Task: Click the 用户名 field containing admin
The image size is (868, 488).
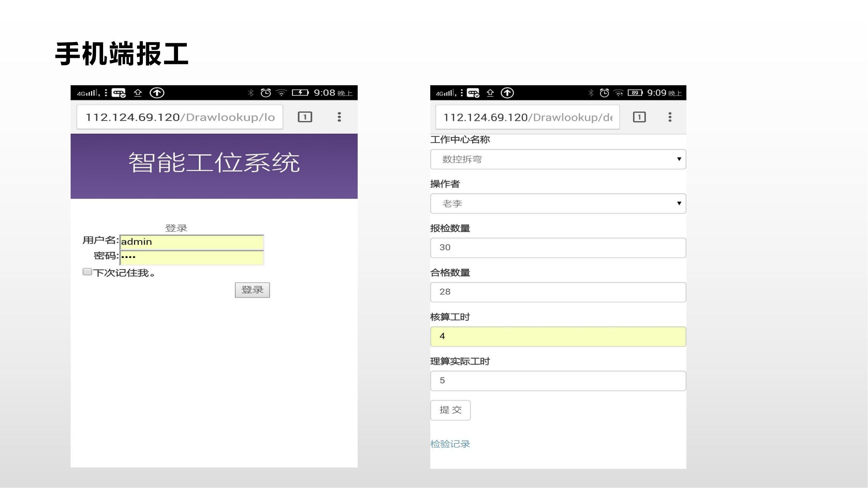Action: pyautogui.click(x=192, y=242)
